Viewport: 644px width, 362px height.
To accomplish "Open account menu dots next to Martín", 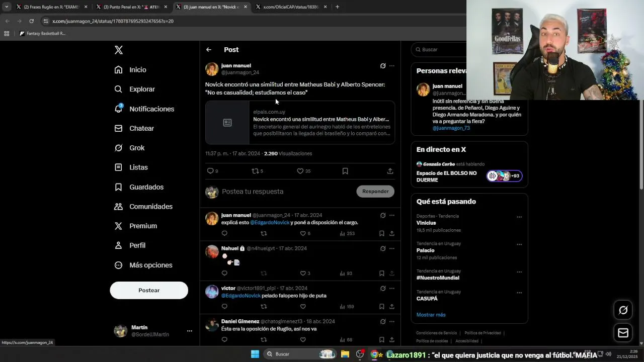I will click(x=190, y=331).
